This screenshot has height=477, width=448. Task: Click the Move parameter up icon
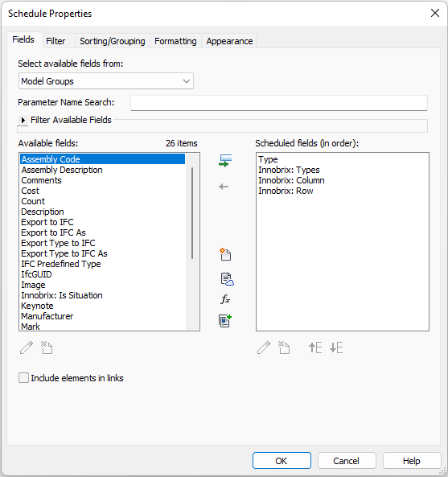(x=315, y=347)
